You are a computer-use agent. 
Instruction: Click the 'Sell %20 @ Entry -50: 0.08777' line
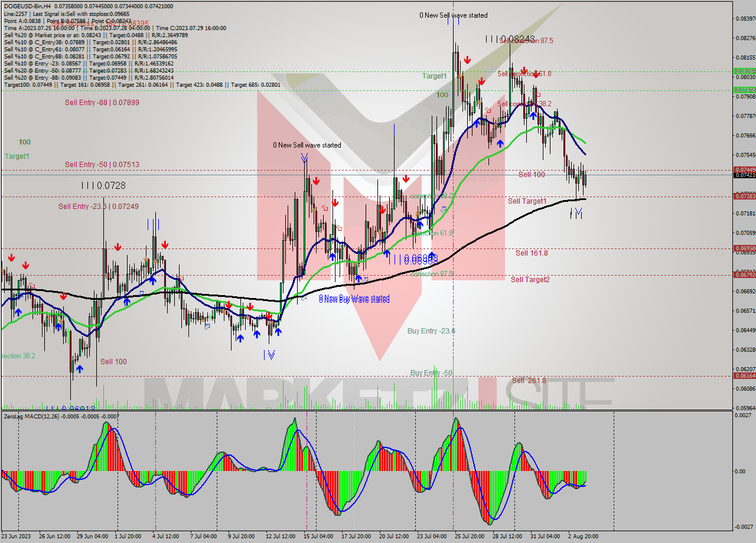[89, 71]
